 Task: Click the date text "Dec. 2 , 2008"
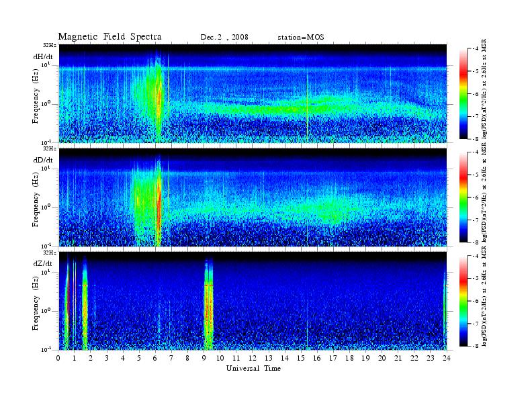224,38
